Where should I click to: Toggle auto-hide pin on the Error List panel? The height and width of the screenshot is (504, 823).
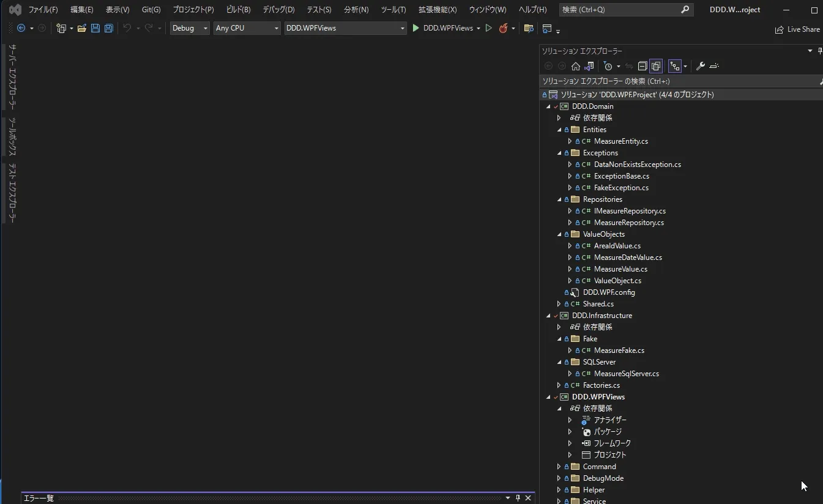pyautogui.click(x=518, y=498)
